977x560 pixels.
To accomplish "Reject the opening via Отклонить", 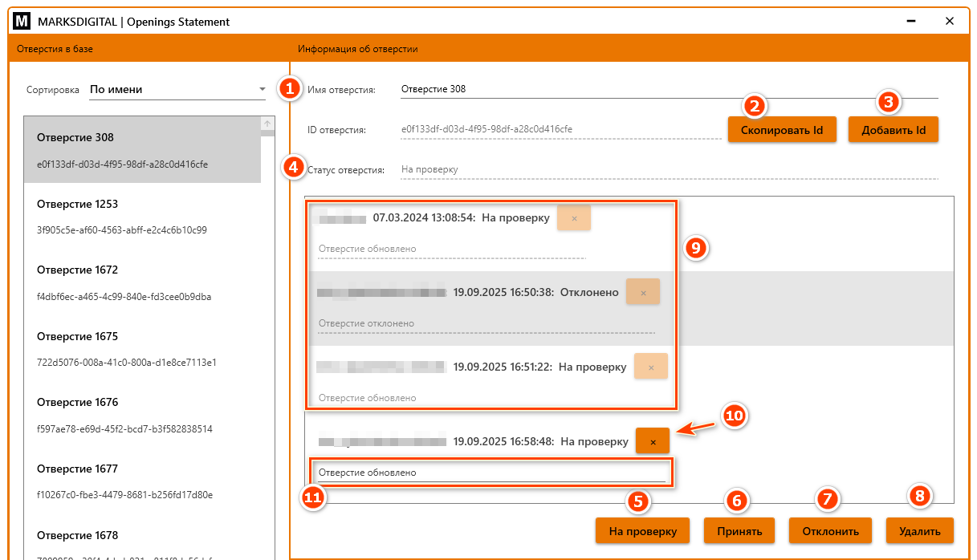I will point(829,531).
